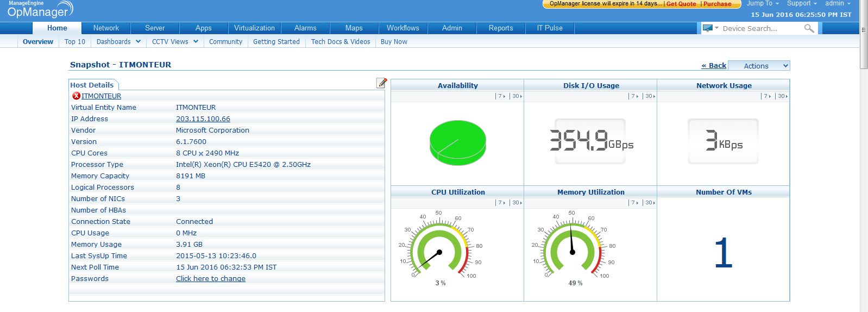Click the monitor device-type icon in search
The width and height of the screenshot is (868, 312).
pos(707,28)
